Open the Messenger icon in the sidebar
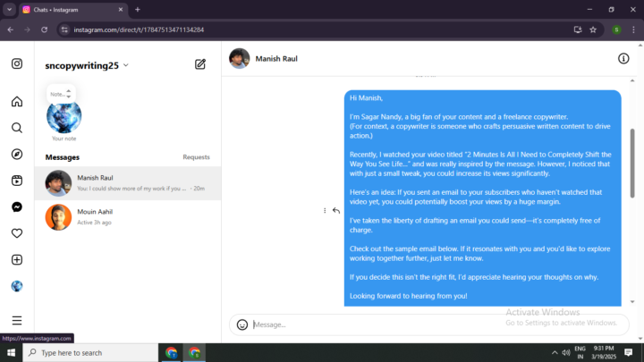 click(x=17, y=206)
